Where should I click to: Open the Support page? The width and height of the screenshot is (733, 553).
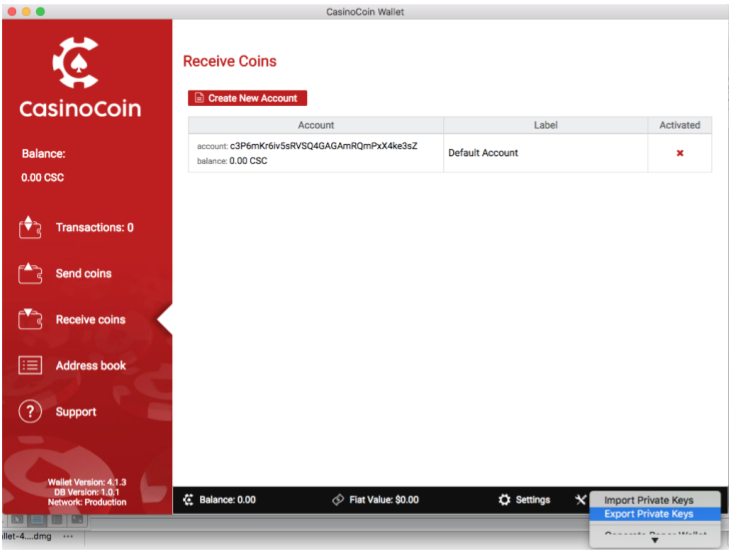coord(76,412)
